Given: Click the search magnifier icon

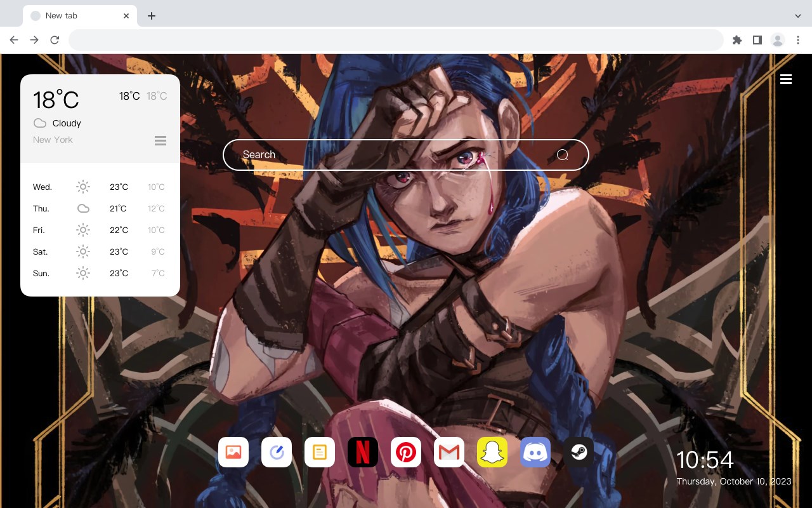Looking at the screenshot, I should [563, 155].
